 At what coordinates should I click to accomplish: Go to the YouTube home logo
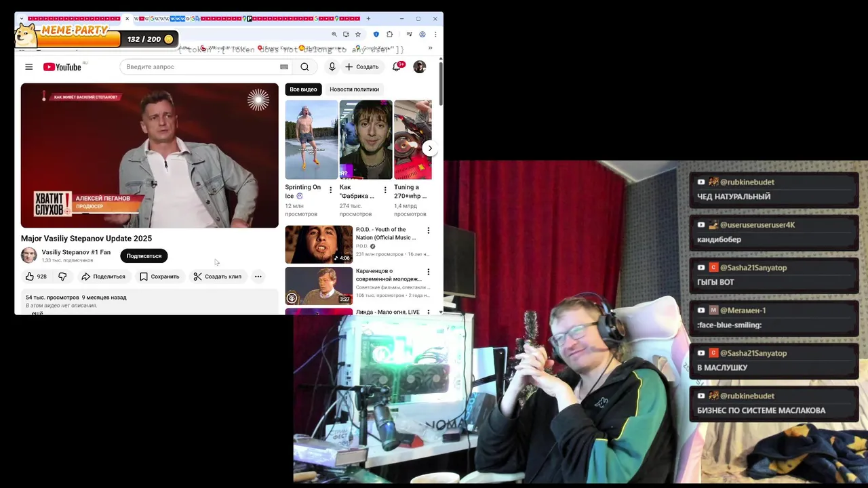tap(62, 66)
